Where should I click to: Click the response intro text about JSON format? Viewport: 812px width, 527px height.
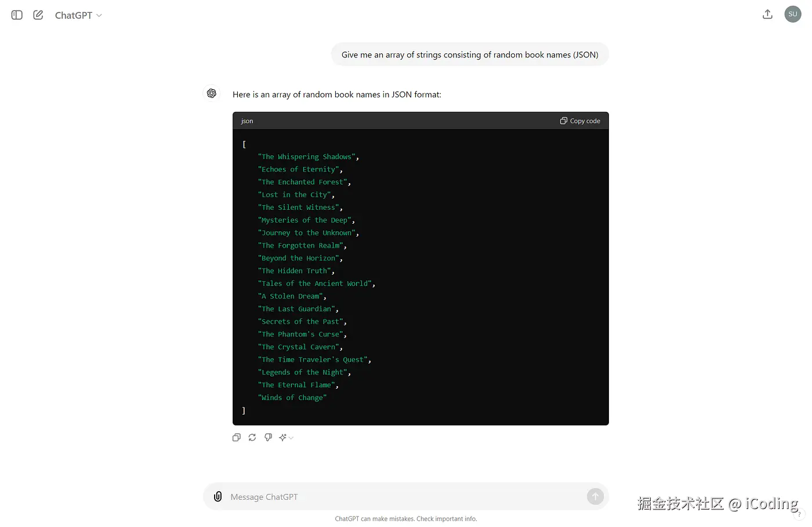337,95
